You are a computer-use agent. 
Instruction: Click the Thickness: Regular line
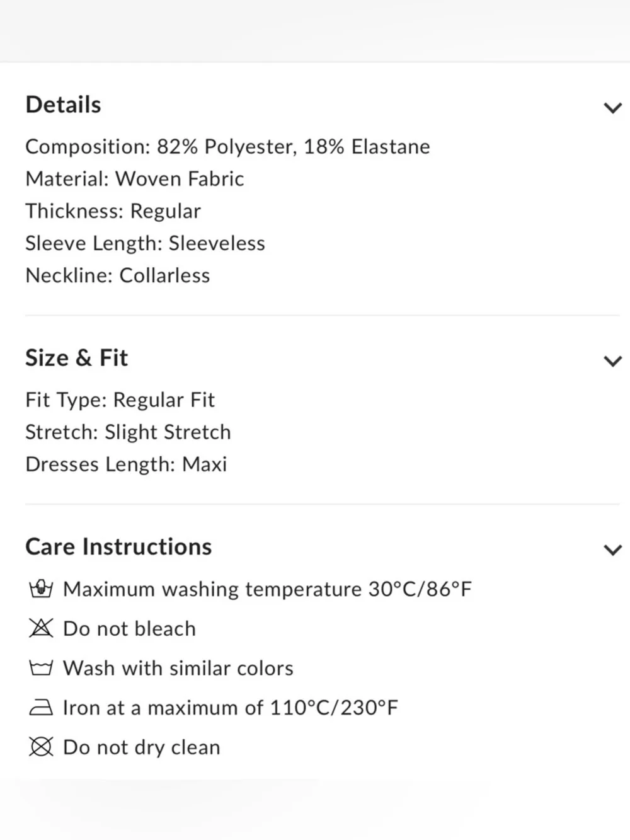click(113, 211)
